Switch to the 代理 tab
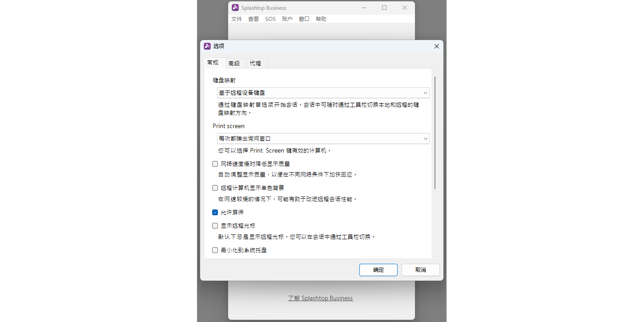The image size is (644, 322). (x=256, y=63)
